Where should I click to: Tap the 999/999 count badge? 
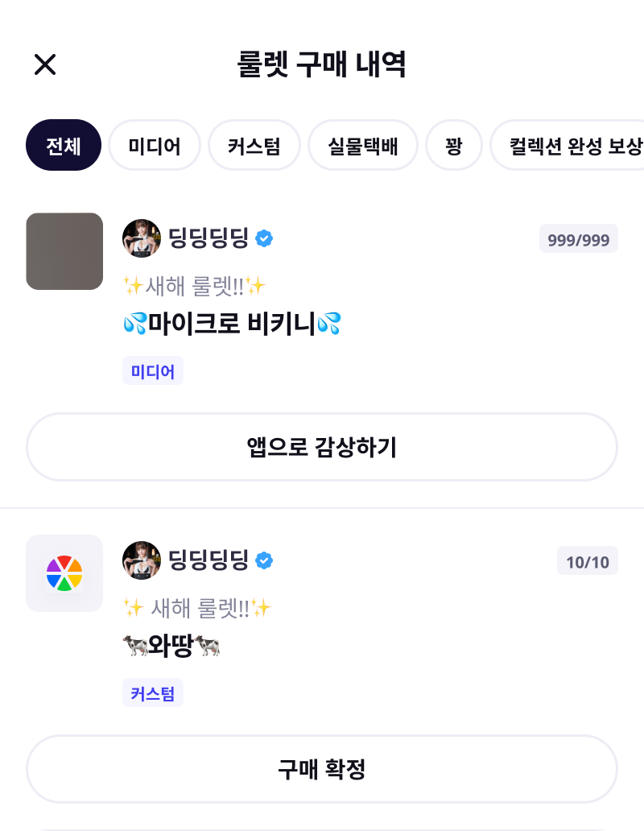(x=578, y=239)
